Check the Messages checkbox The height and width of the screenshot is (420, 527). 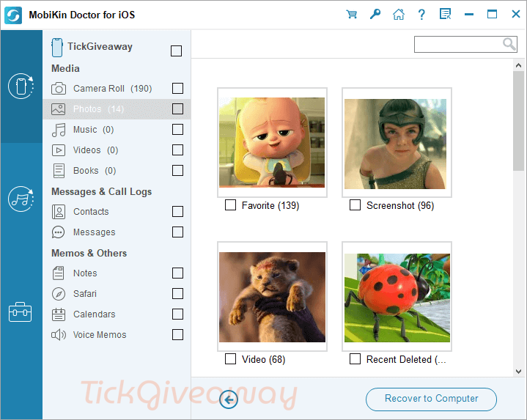pos(177,232)
